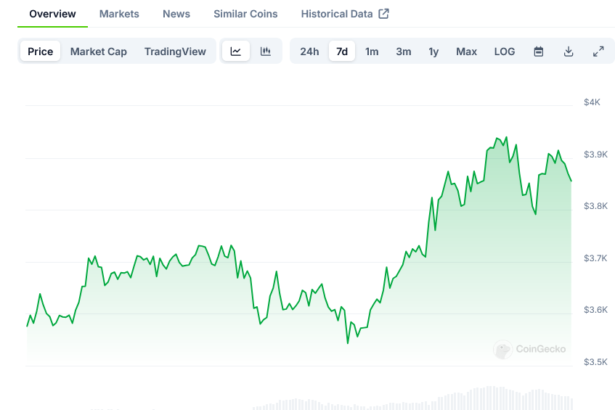The height and width of the screenshot is (410, 615).
Task: Switch to the line chart icon
Action: 235,52
